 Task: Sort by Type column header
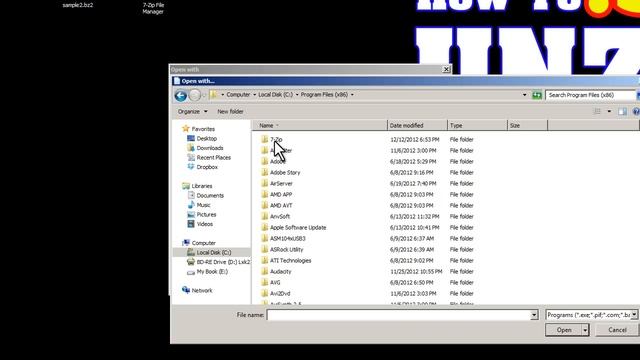coord(477,126)
